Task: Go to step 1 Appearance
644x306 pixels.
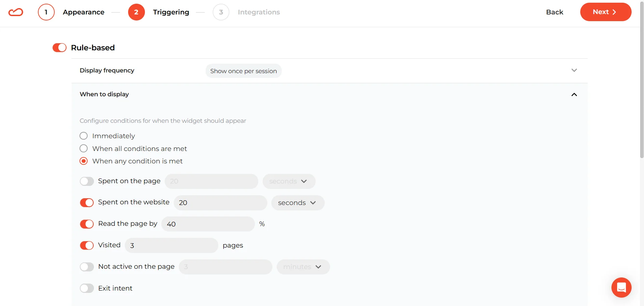Action: (84, 12)
